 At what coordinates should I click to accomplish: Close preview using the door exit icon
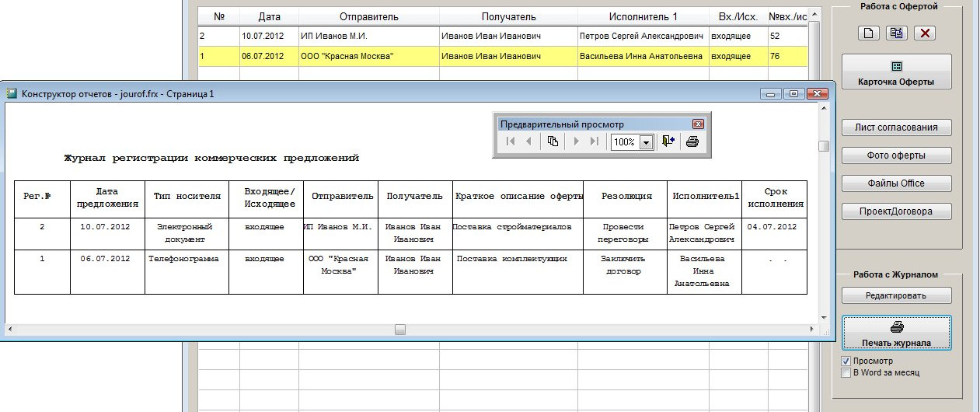pyautogui.click(x=668, y=141)
